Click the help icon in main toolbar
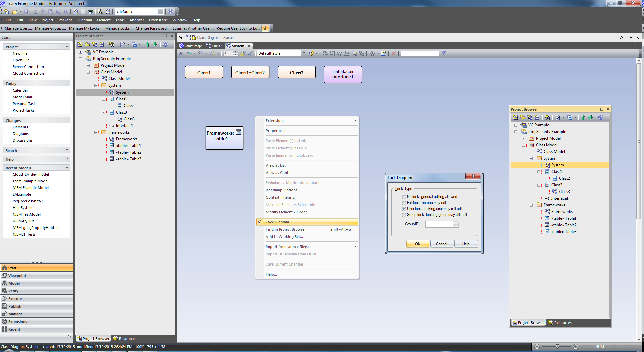 [x=171, y=12]
